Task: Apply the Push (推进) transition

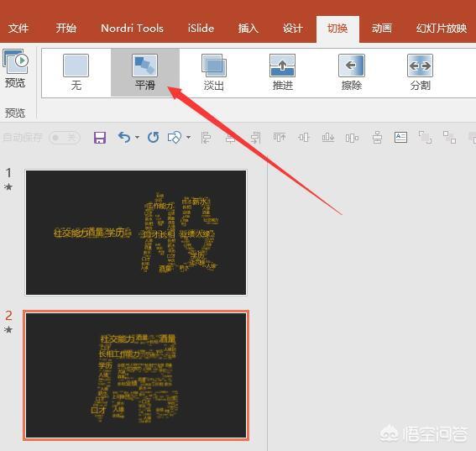Action: click(282, 72)
